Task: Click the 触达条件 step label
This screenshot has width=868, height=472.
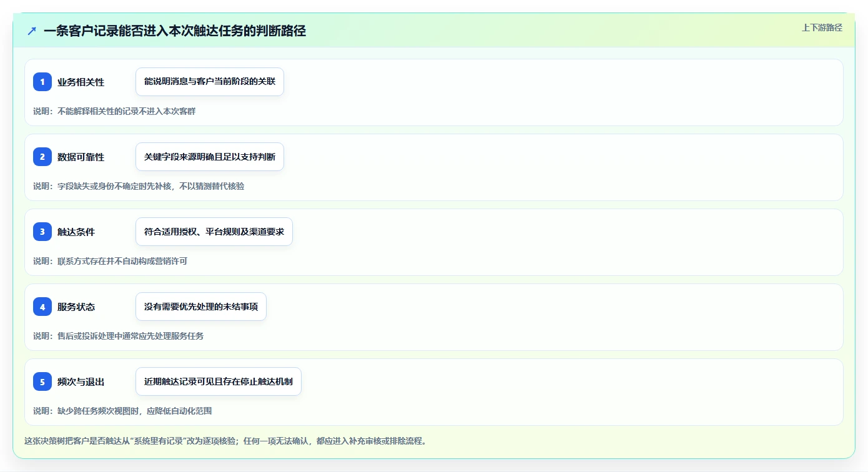Action: click(76, 232)
